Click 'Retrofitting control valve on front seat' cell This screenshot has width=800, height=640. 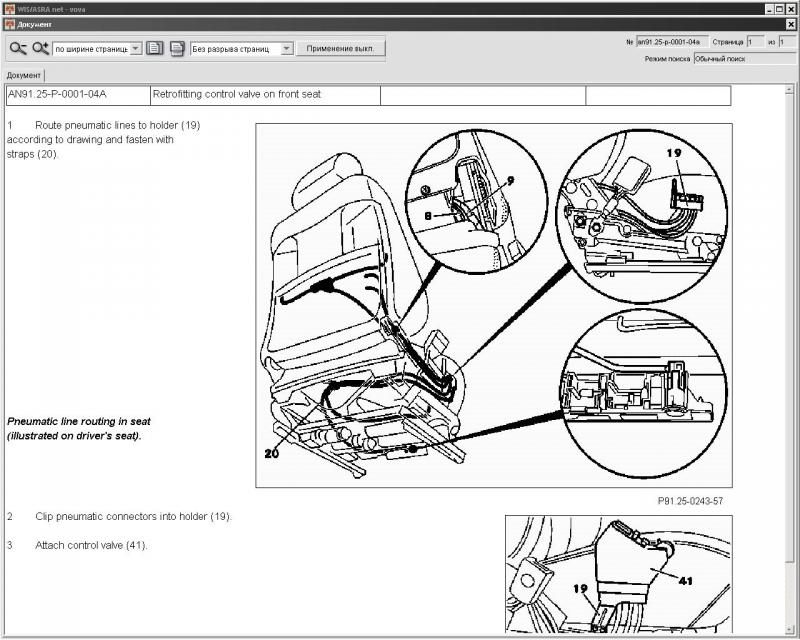point(265,95)
